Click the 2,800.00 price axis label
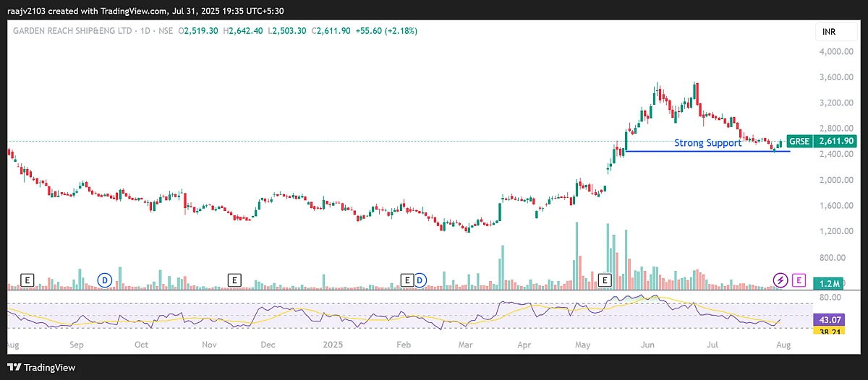The width and height of the screenshot is (868, 380). [x=835, y=129]
